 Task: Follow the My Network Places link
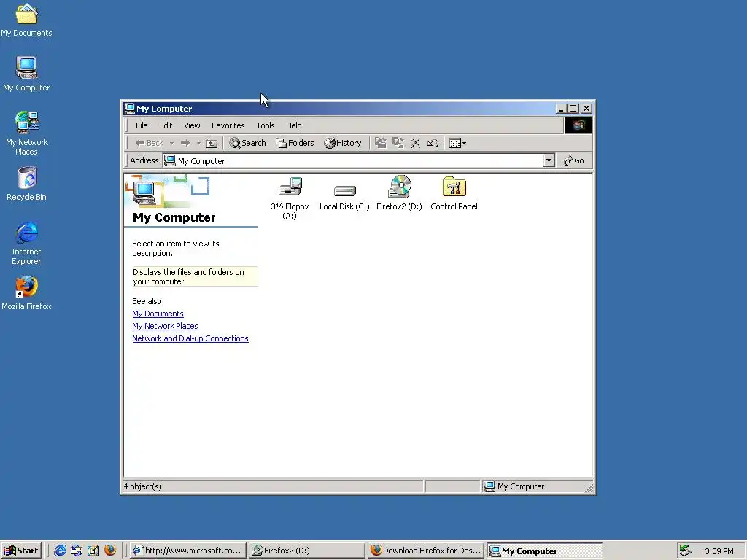165,326
